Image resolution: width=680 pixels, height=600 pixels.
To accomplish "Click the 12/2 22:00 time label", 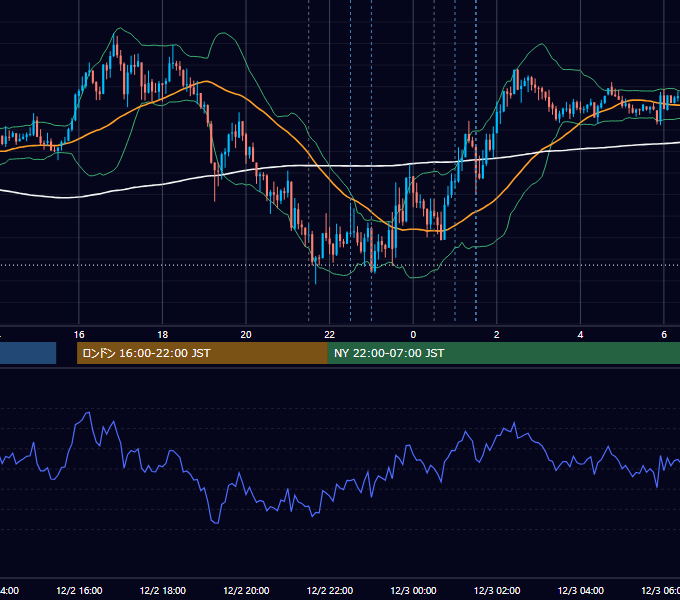I will 330,591.
